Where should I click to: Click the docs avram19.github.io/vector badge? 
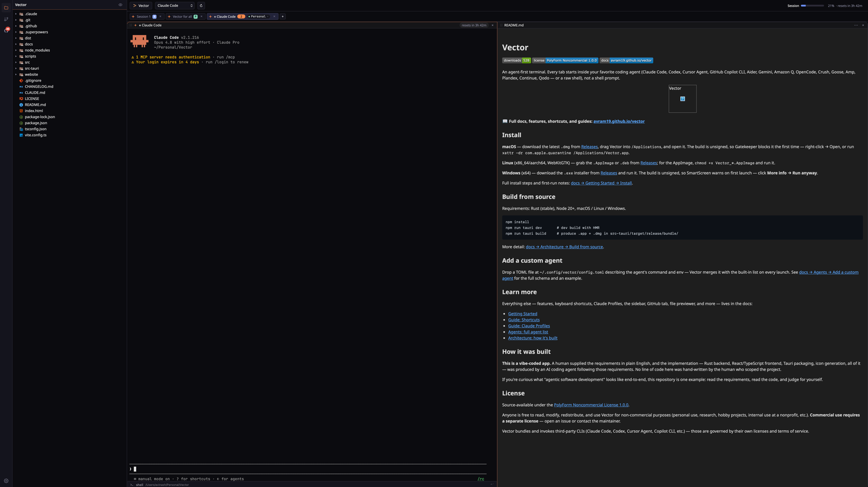627,60
